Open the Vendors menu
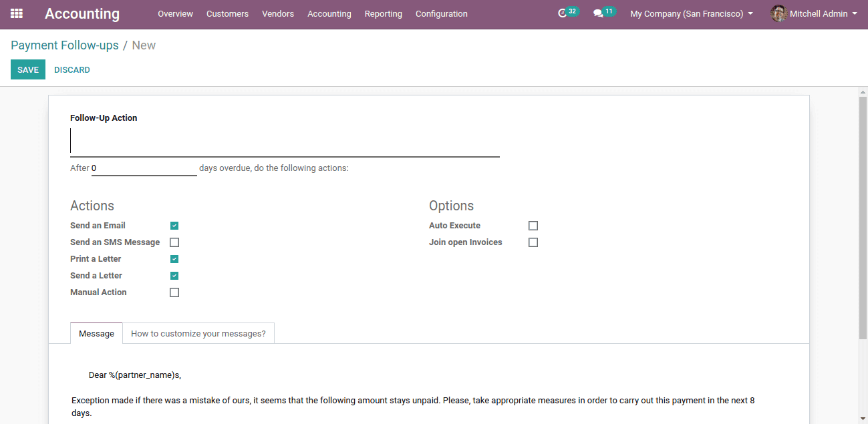This screenshot has height=424, width=868. pyautogui.click(x=278, y=13)
